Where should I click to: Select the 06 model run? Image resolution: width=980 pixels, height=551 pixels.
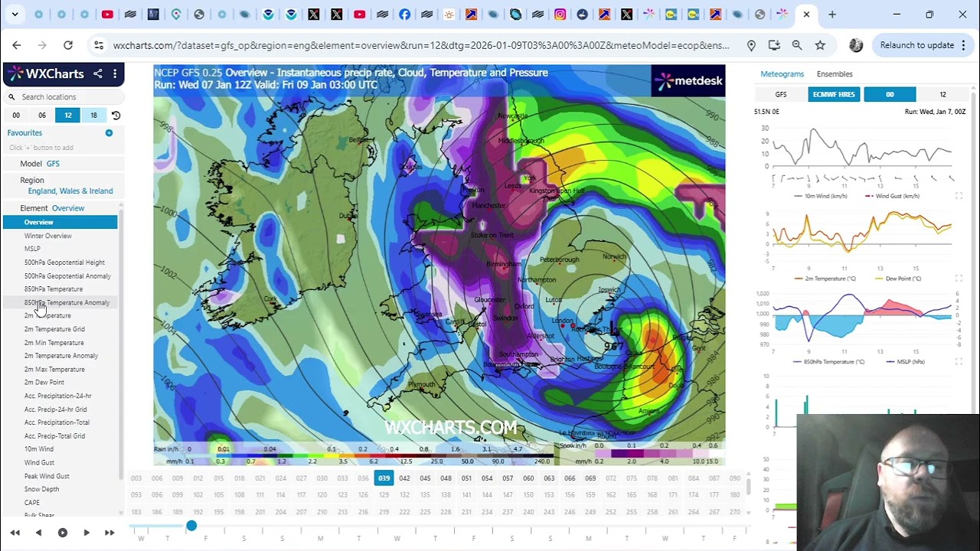42,115
